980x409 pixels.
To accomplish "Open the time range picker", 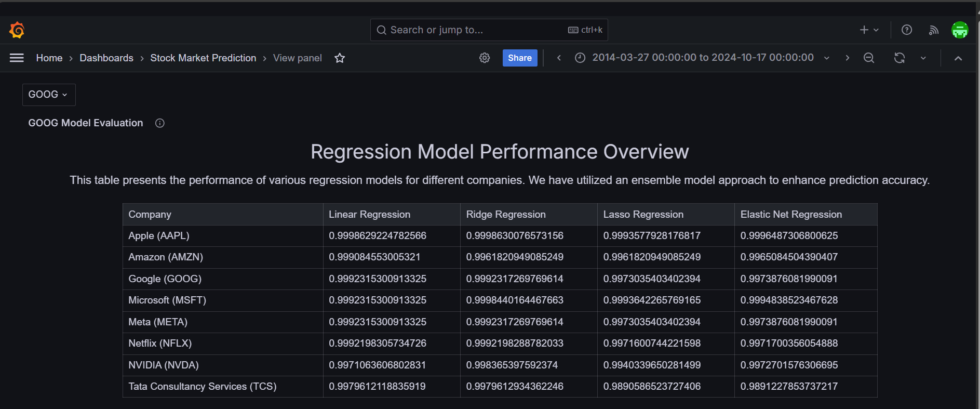I will [702, 58].
